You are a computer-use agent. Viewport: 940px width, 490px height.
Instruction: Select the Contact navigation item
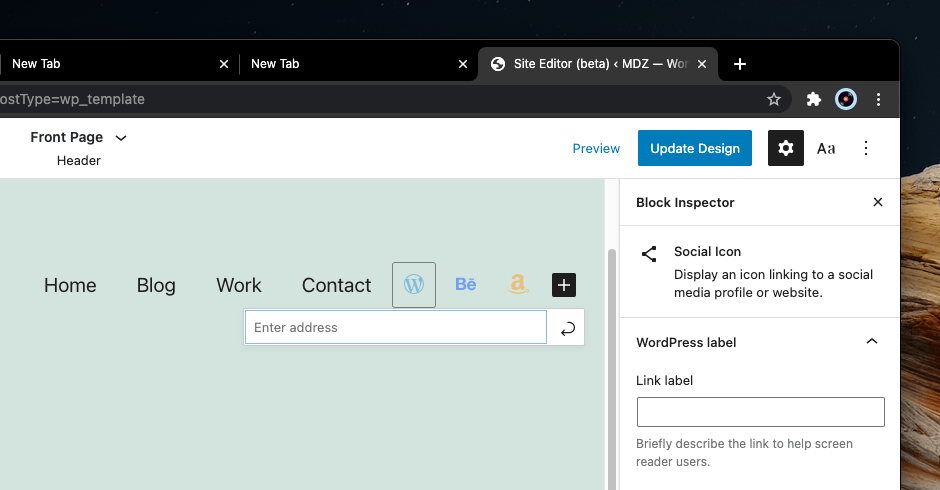click(336, 285)
